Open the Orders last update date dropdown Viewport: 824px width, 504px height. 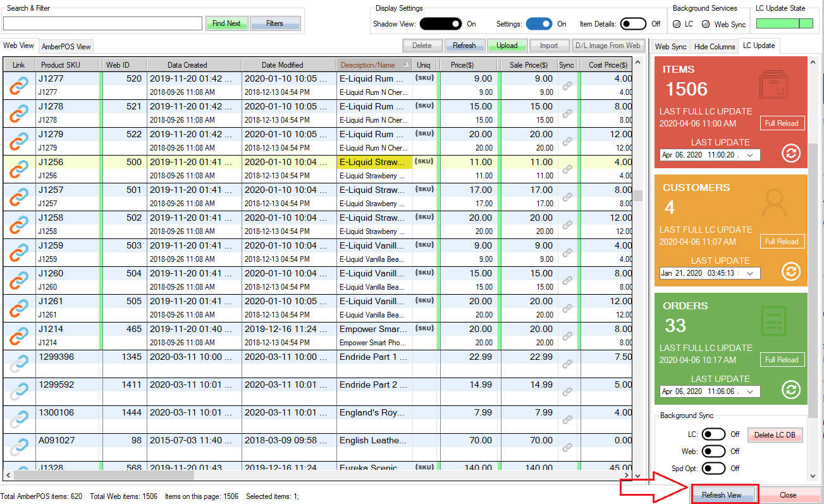pos(750,391)
